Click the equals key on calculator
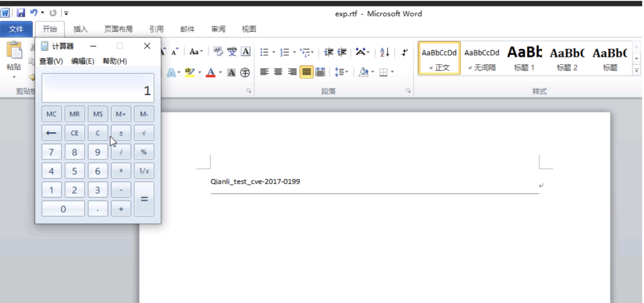The width and height of the screenshot is (644, 303). (x=144, y=199)
